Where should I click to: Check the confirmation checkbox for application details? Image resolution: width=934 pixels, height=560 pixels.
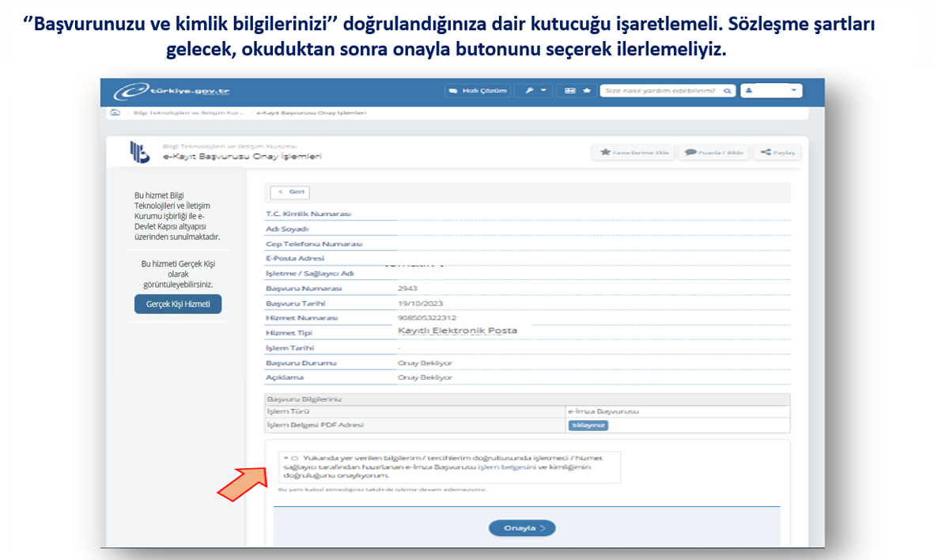coord(294,458)
